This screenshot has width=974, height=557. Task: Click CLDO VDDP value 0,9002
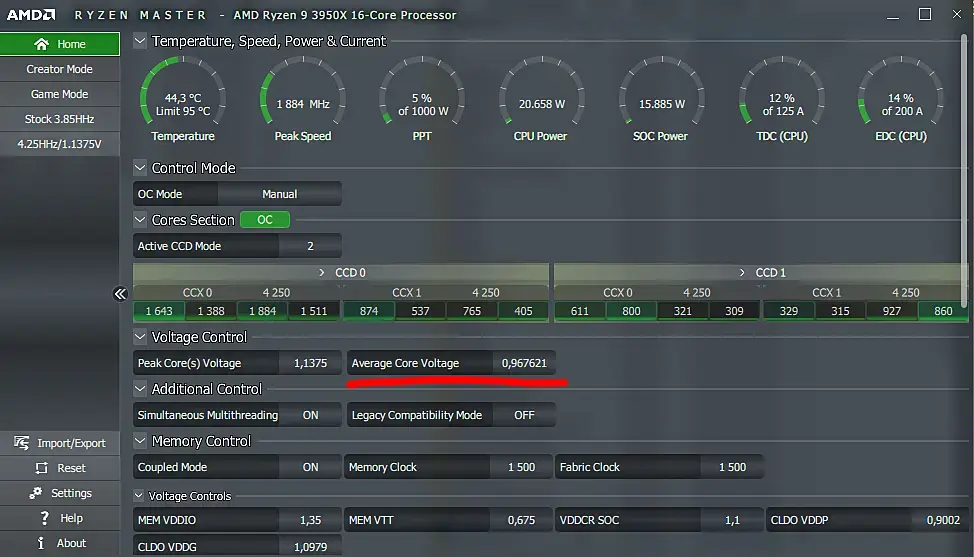pyautogui.click(x=943, y=520)
